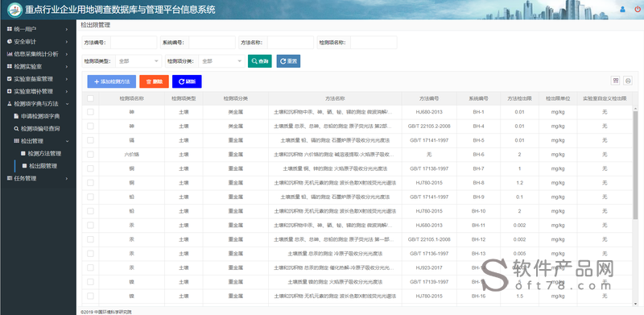This screenshot has width=644, height=315.
Task: Click the 类金属 cell in BH-1 row
Action: coord(235,112)
